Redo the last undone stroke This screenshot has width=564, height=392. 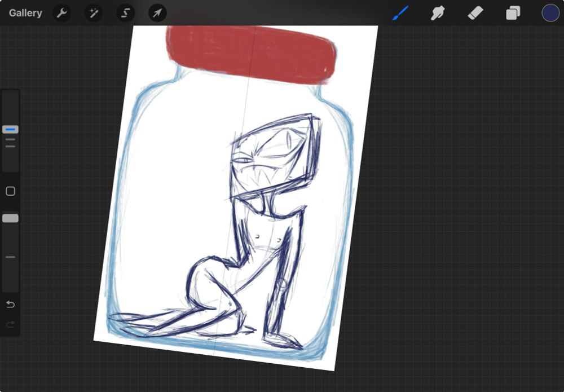coord(10,325)
